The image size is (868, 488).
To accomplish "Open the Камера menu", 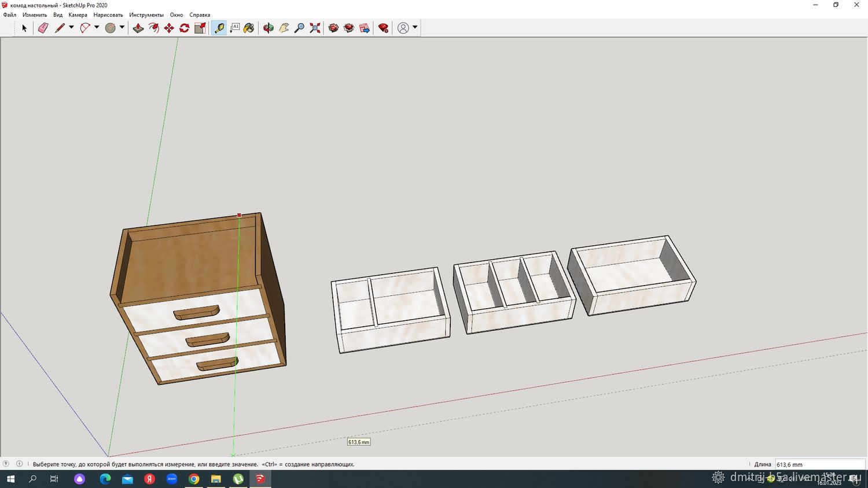I will tap(78, 15).
